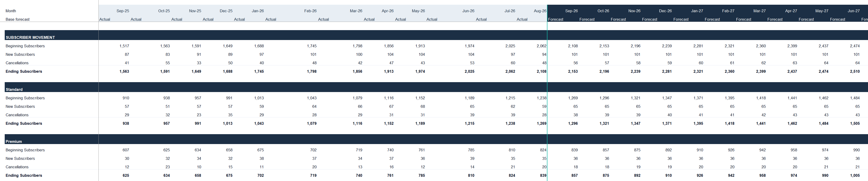Screen dimensions: 868x181
Task: Select the Dec-26 forecast month header
Action: point(665,11)
